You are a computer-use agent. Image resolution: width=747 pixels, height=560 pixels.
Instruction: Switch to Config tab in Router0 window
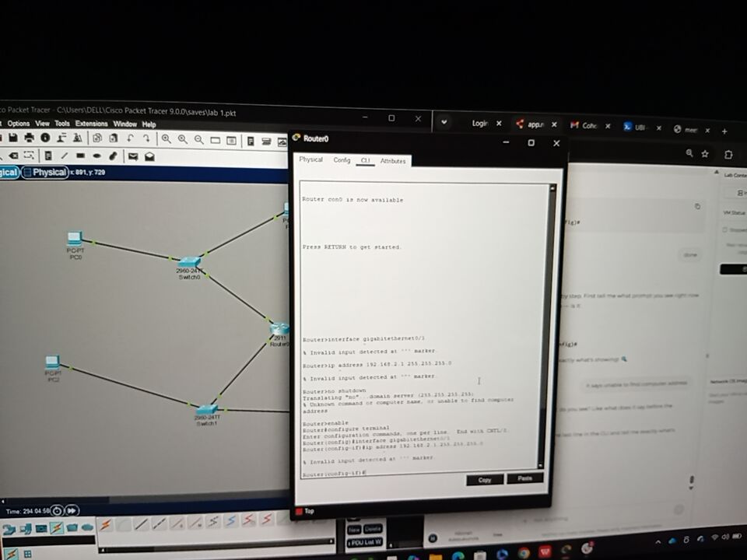click(x=342, y=160)
